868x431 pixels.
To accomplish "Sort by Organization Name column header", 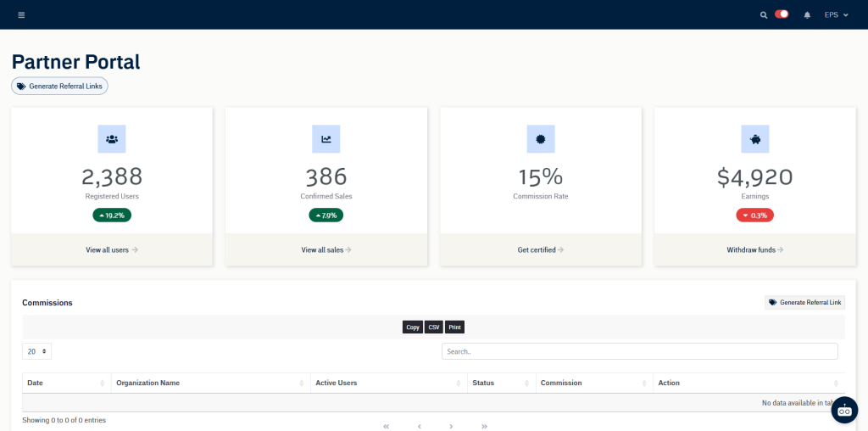I will [209, 383].
